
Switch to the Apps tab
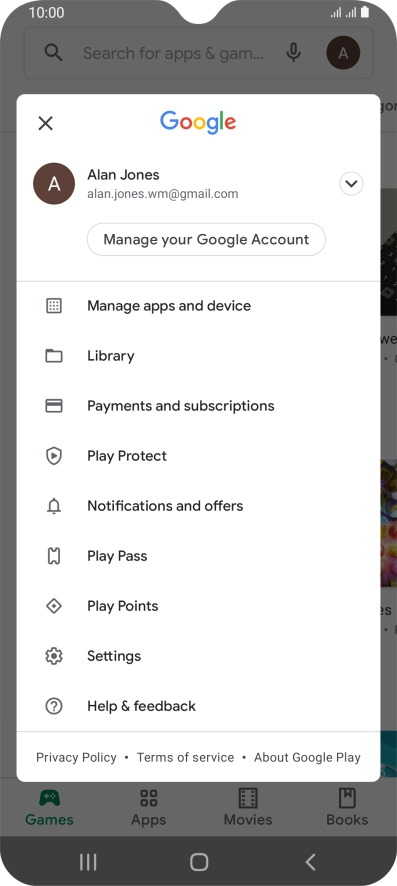pos(149,807)
